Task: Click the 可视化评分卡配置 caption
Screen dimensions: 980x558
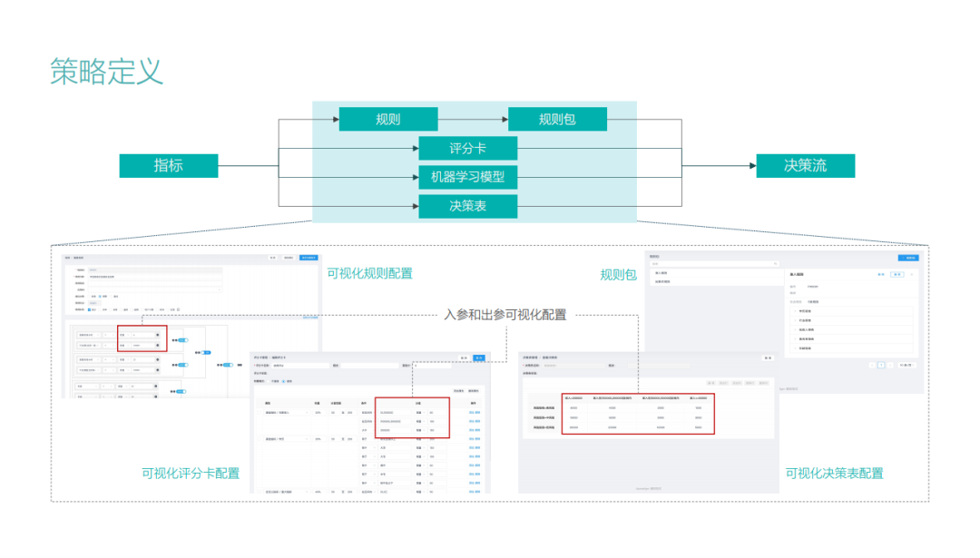Action: tap(191, 474)
